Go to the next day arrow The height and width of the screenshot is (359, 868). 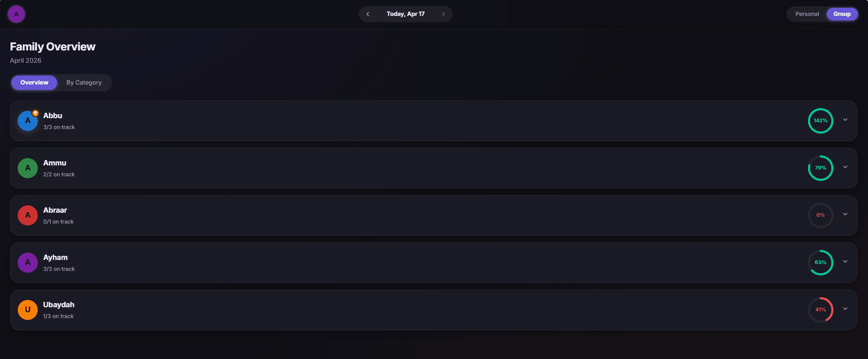coord(443,14)
